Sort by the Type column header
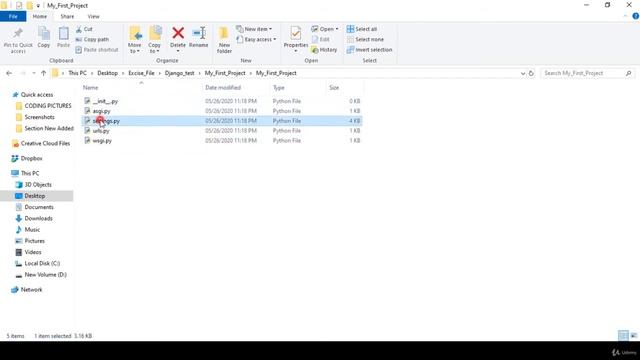Viewport: 640px width, 360px height. [x=279, y=88]
